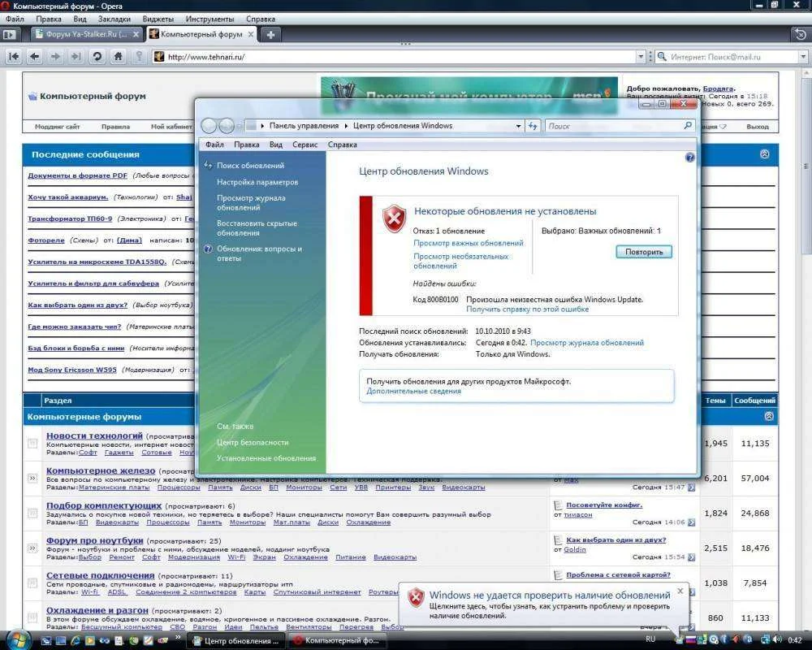The height and width of the screenshot is (650, 812).
Task: Open Обновления: вопросы и ответы
Action: (x=259, y=253)
